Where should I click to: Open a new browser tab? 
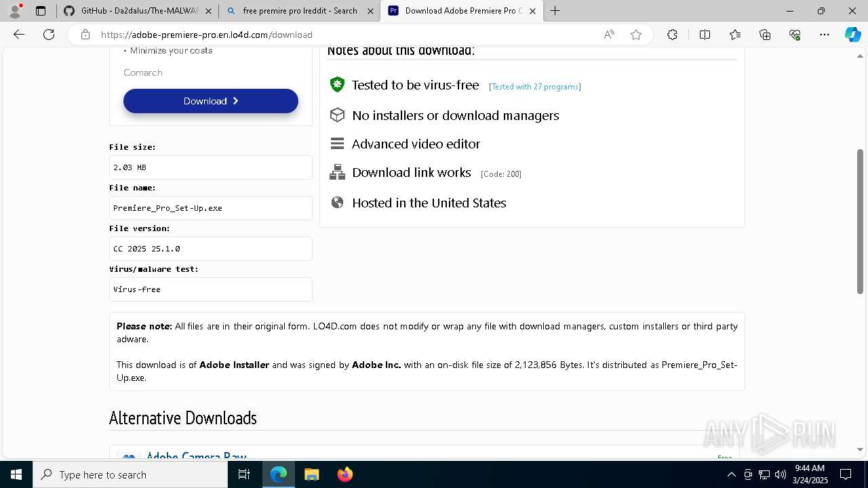pyautogui.click(x=555, y=11)
